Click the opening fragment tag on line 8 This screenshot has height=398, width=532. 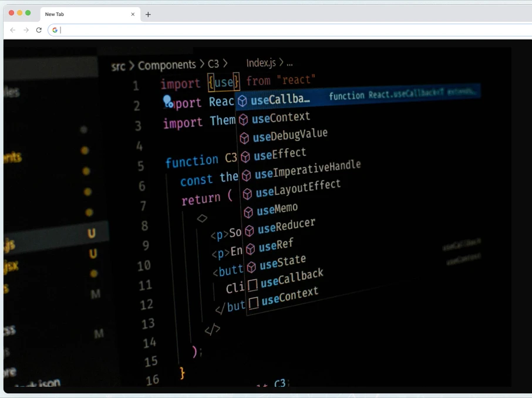pos(202,218)
